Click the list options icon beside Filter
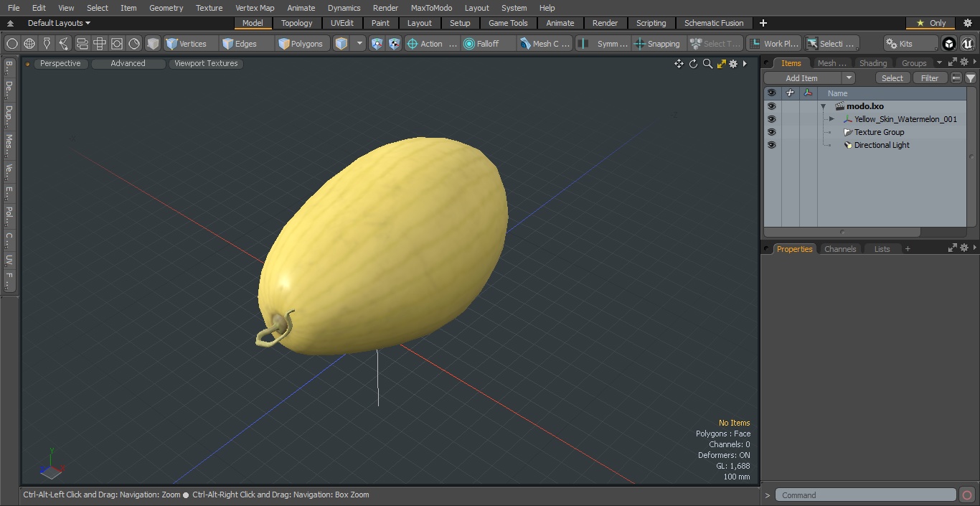 (x=956, y=78)
